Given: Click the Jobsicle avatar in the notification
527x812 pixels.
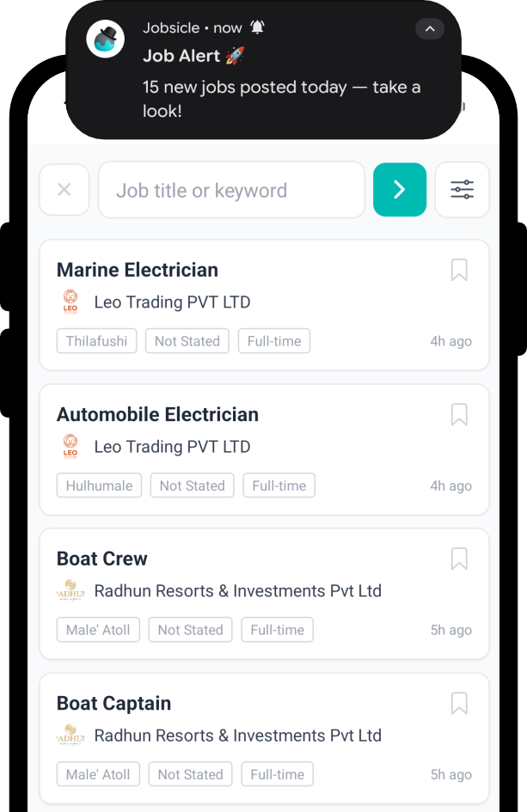Looking at the screenshot, I should coord(105,39).
